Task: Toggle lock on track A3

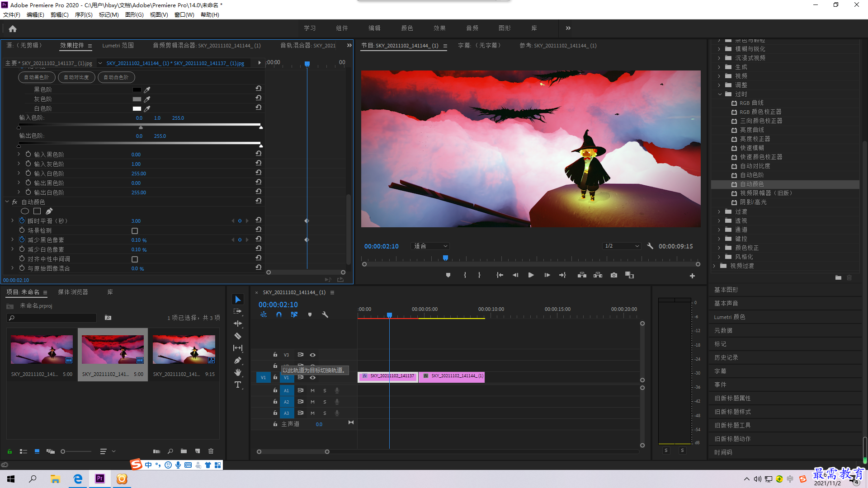Action: pos(275,413)
